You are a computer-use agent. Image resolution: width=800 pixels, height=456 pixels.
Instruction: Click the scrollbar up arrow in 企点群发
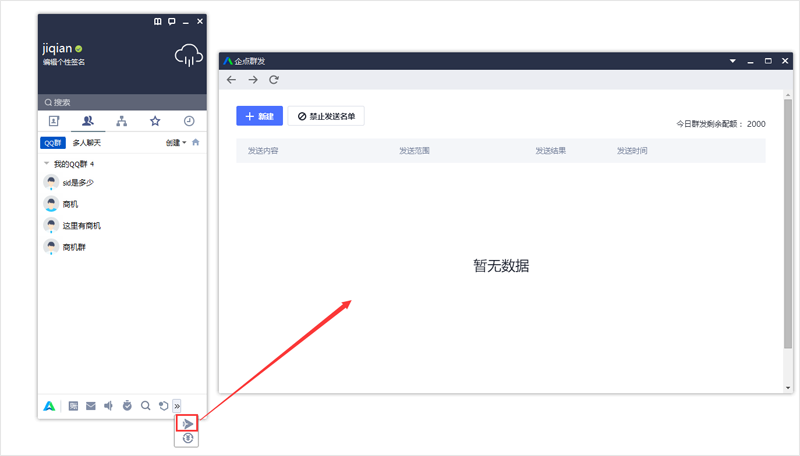788,95
